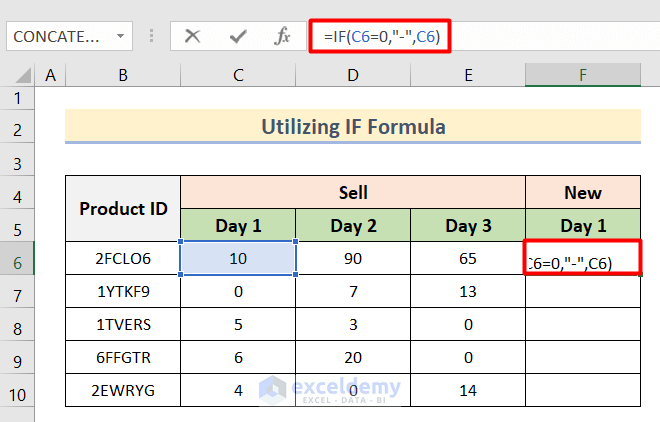Select row 6 header
660x422 pixels.
point(18,260)
